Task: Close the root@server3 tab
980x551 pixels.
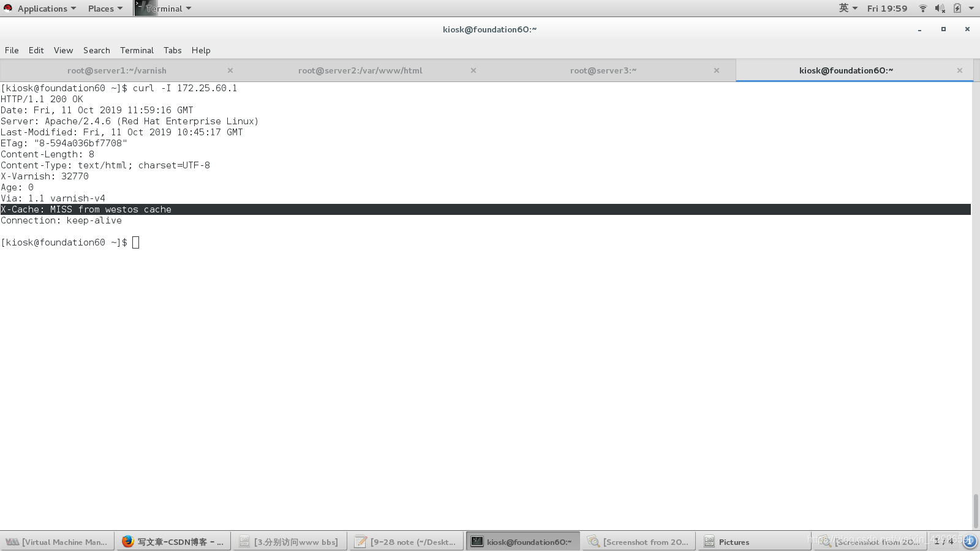Action: click(x=717, y=70)
